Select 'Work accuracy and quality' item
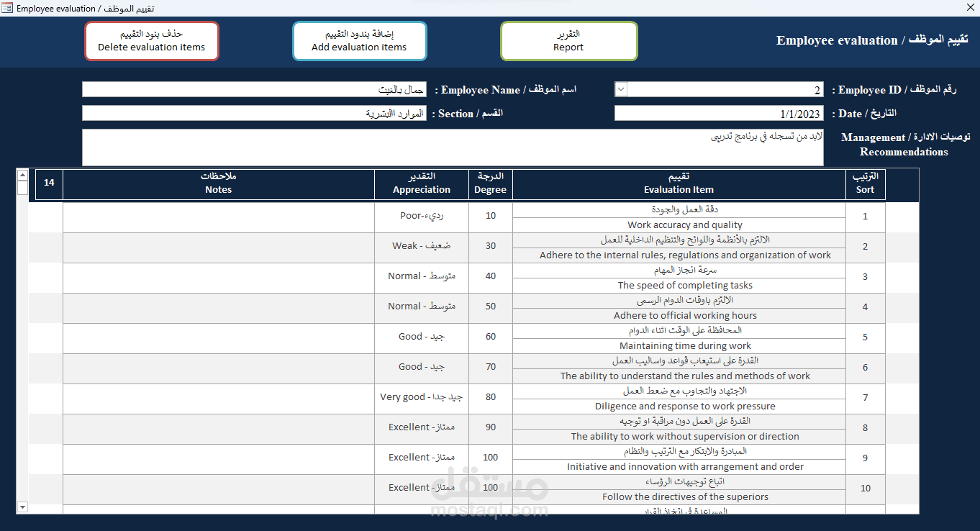The image size is (980, 531). coord(679,224)
